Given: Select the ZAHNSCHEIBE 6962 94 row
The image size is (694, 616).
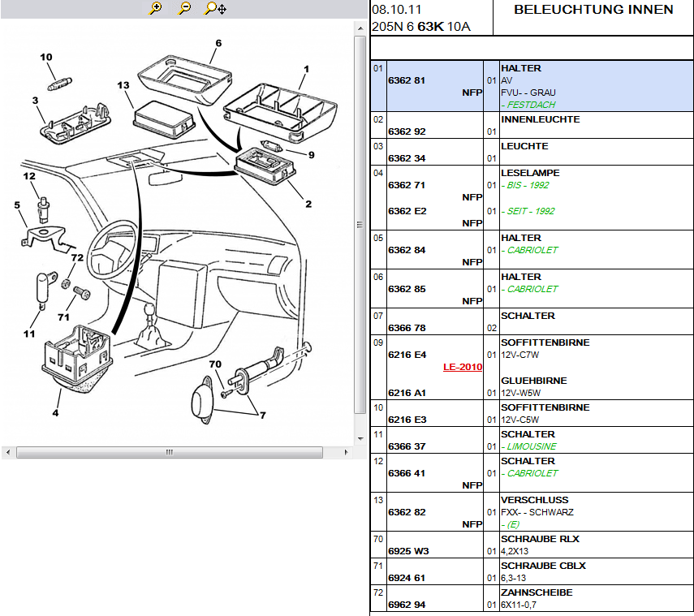Looking at the screenshot, I should 407,605.
